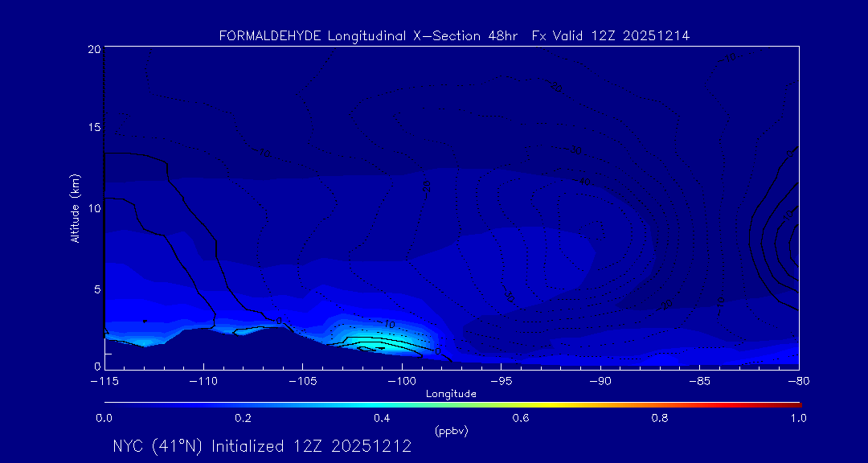
Task: Click the 'Longitude' x-axis label
Action: 451,394
